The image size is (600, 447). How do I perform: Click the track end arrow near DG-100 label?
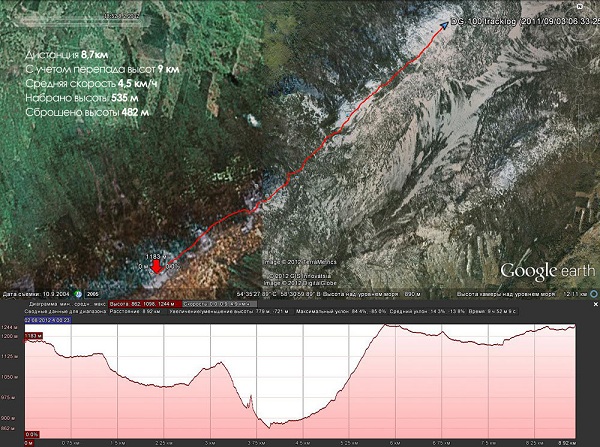pos(442,26)
